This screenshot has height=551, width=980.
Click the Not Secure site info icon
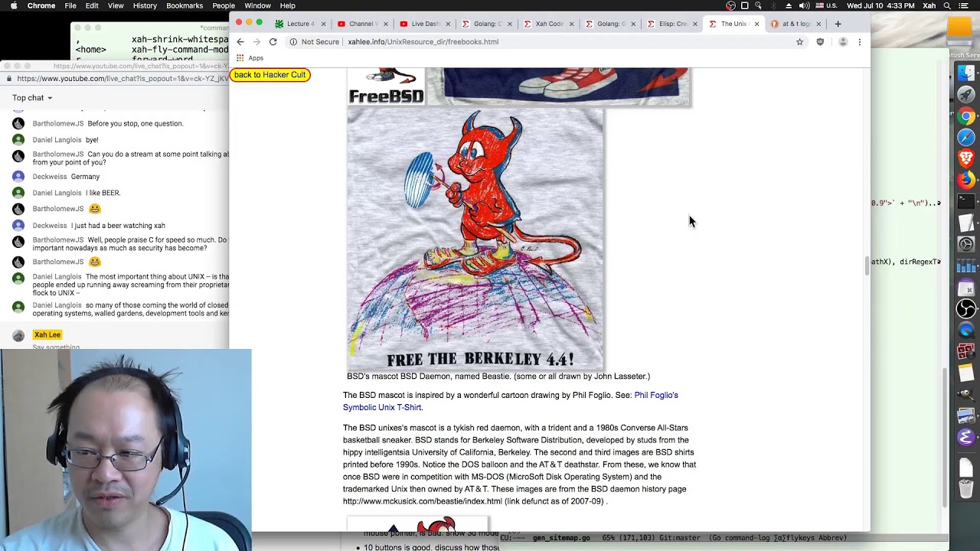coord(293,42)
